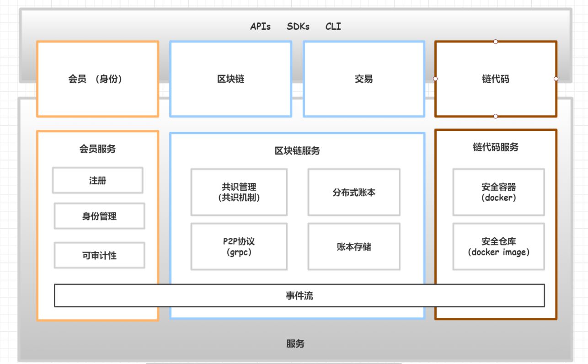
Task: Select the SDKs label
Action: [x=298, y=27]
